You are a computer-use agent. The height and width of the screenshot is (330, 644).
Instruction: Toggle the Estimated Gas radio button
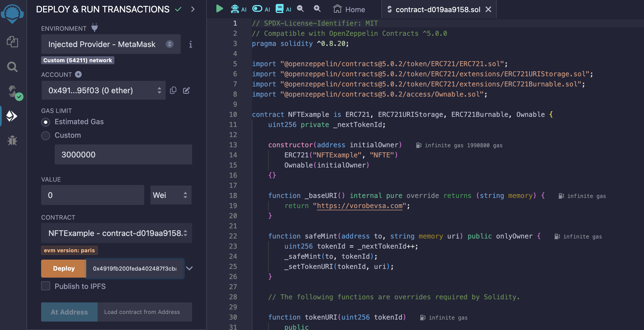(x=45, y=122)
